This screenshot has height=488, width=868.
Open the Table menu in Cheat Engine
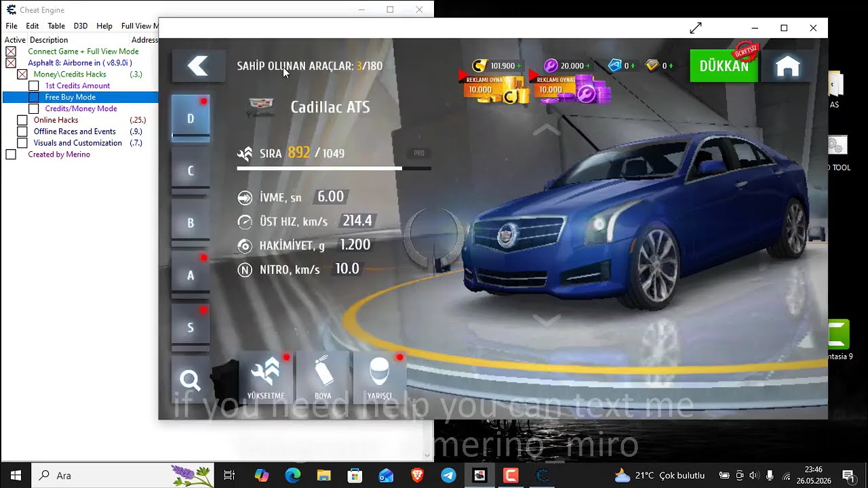(56, 26)
